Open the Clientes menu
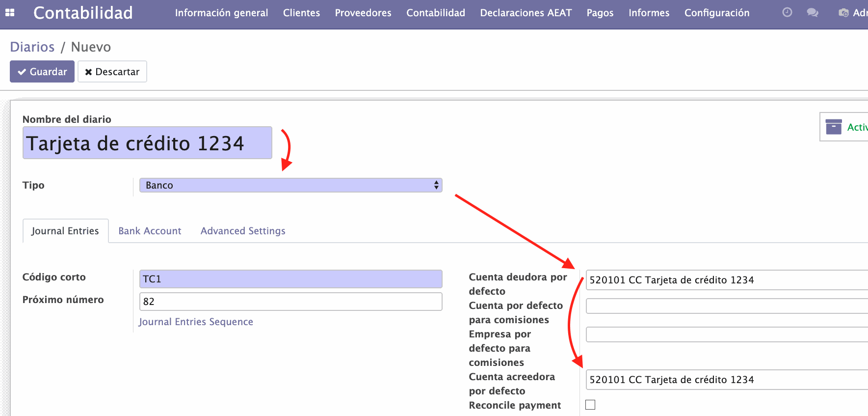Viewport: 868px width, 416px height. pyautogui.click(x=301, y=13)
